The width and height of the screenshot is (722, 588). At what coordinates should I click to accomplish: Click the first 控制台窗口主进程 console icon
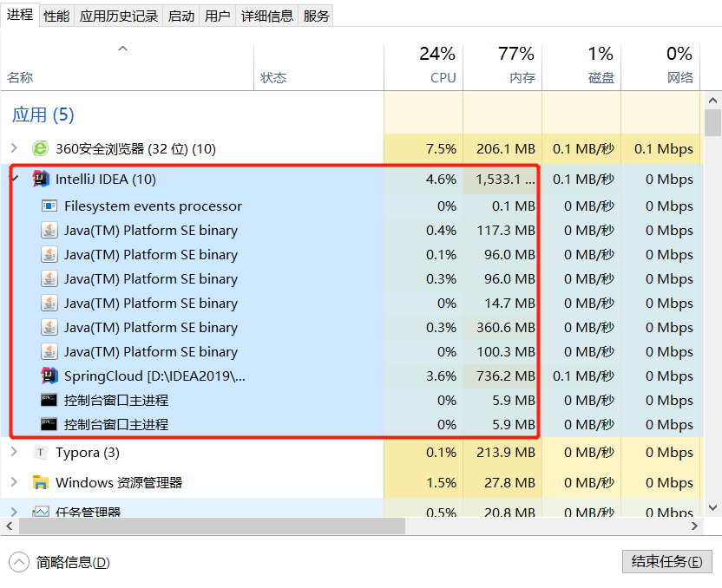[x=49, y=401]
